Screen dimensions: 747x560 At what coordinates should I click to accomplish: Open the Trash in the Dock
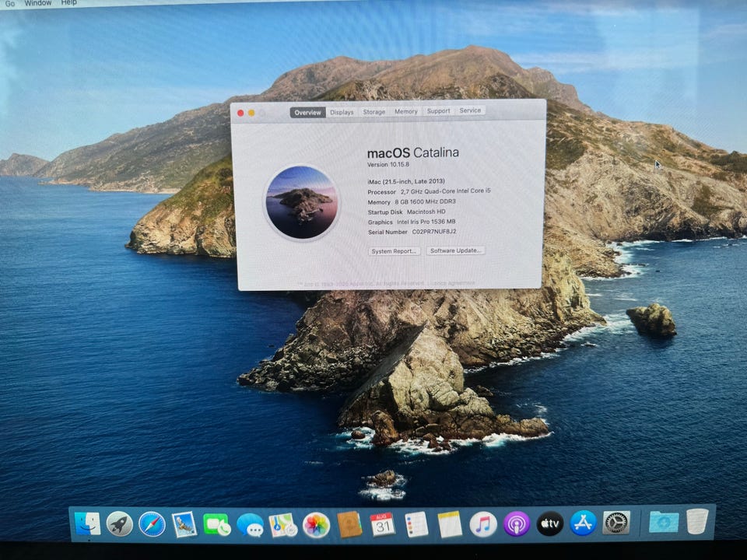click(x=697, y=521)
